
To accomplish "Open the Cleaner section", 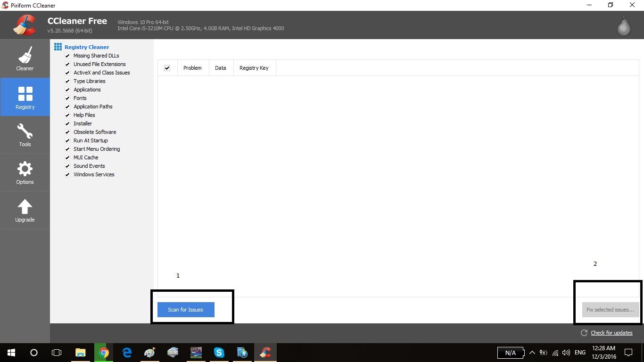I will pyautogui.click(x=25, y=59).
